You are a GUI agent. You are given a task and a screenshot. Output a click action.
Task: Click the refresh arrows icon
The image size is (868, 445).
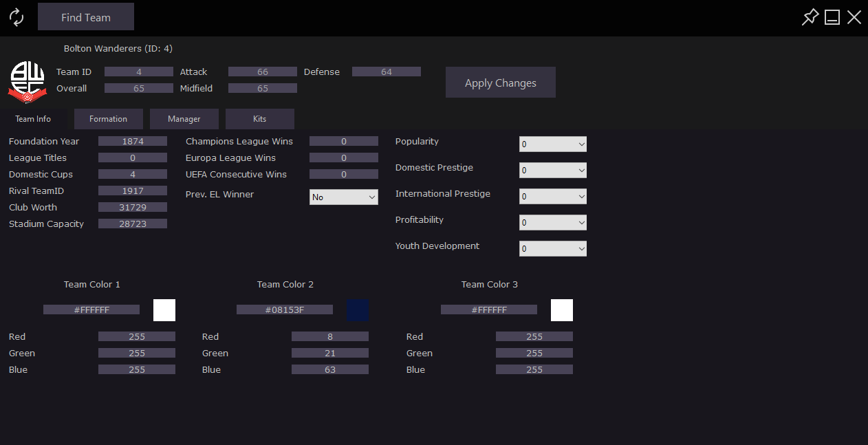coord(17,17)
